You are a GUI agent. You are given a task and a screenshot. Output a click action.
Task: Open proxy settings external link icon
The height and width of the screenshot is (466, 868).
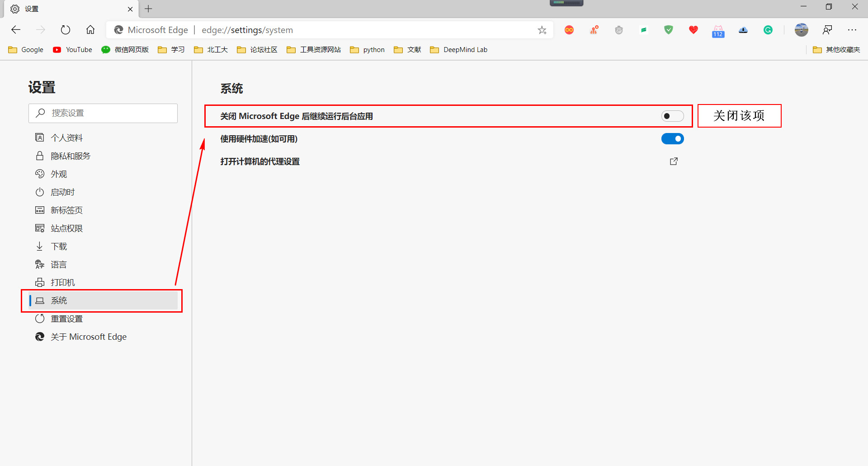[674, 161]
